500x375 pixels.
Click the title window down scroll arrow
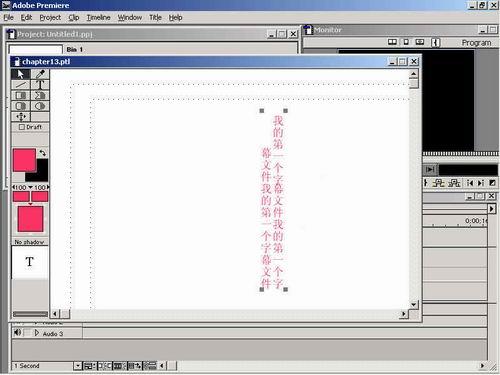click(413, 304)
